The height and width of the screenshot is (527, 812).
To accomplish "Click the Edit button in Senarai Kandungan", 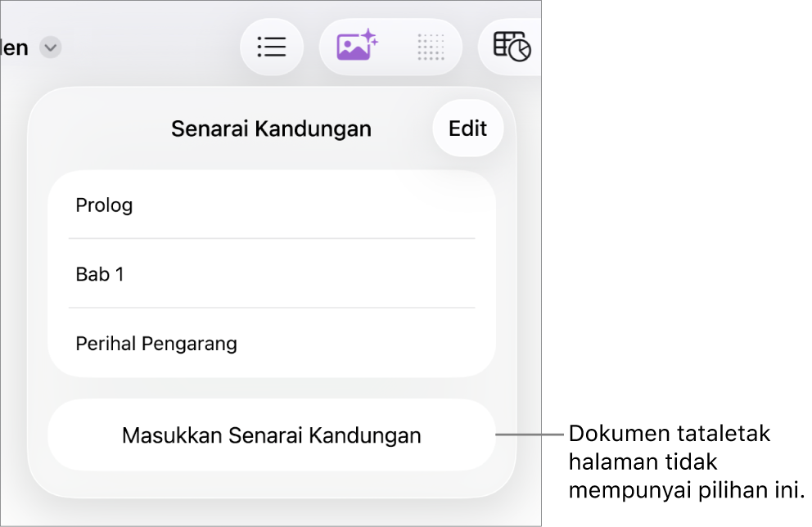I will [468, 128].
